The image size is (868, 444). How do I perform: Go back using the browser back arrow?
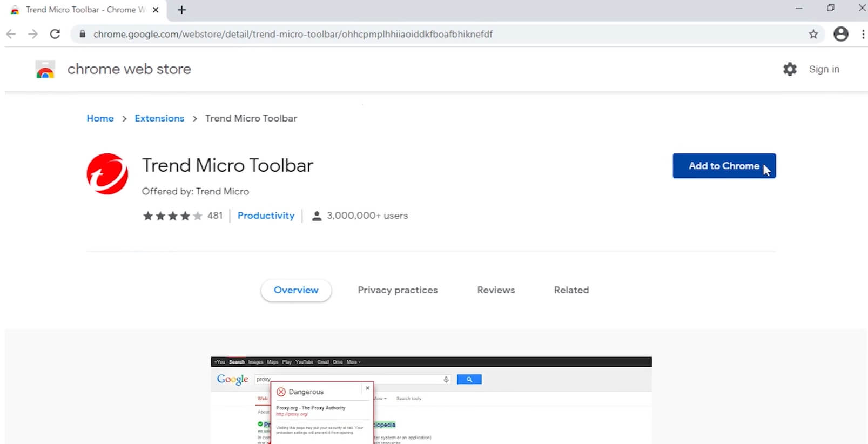(11, 34)
